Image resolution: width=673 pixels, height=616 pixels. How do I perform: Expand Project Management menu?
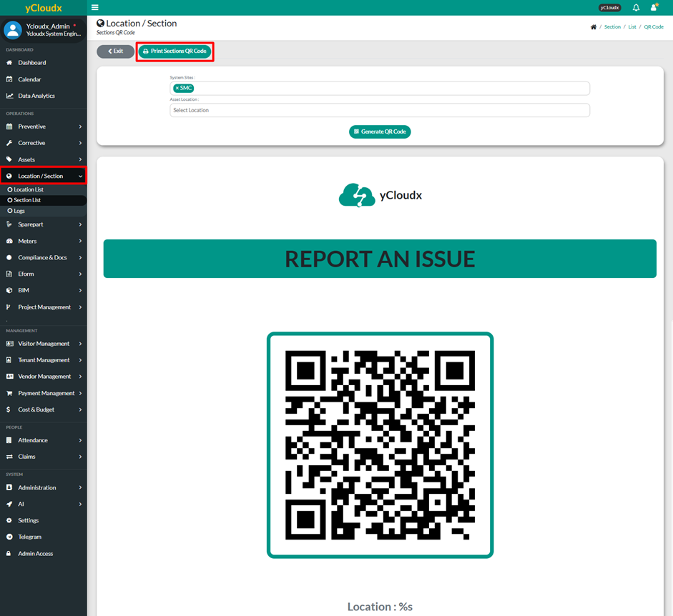pos(44,307)
